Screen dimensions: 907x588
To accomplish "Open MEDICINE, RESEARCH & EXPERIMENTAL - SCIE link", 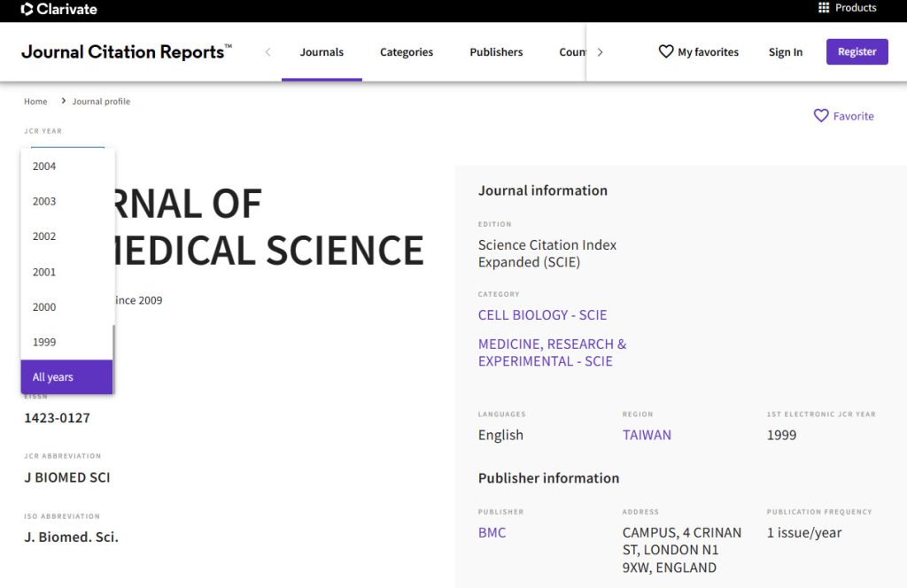I will click(x=552, y=352).
